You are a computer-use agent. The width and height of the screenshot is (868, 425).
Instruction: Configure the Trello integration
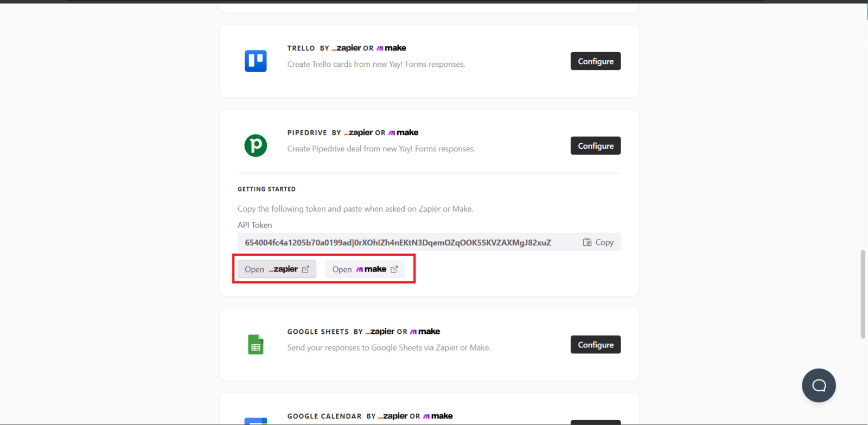[595, 61]
